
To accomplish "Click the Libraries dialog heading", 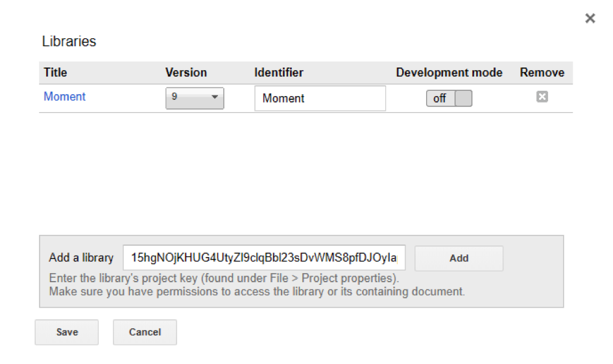I will (69, 41).
